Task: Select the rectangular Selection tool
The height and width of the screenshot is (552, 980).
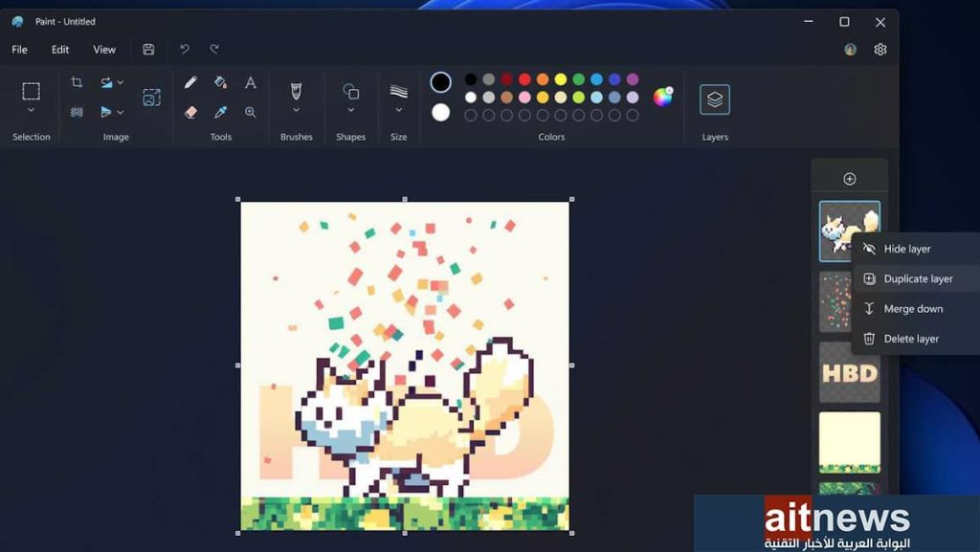Action: point(31,91)
